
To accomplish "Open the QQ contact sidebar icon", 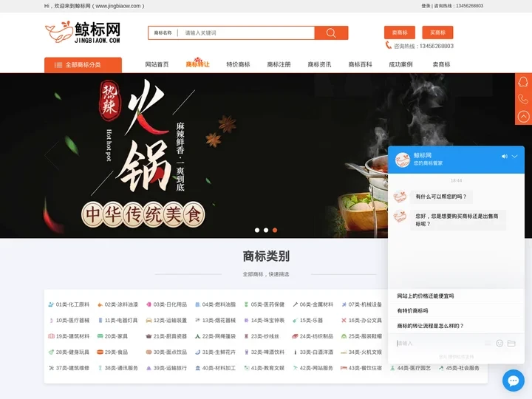I will 523,82.
